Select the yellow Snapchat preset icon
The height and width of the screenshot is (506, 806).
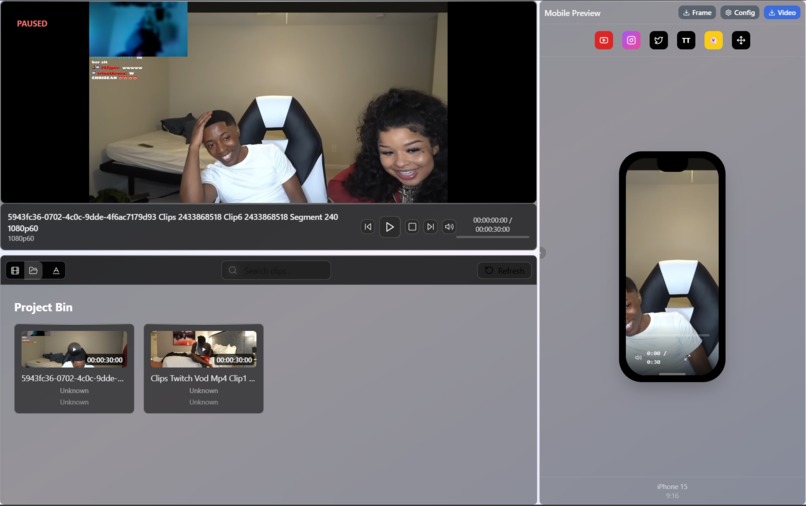pos(713,40)
